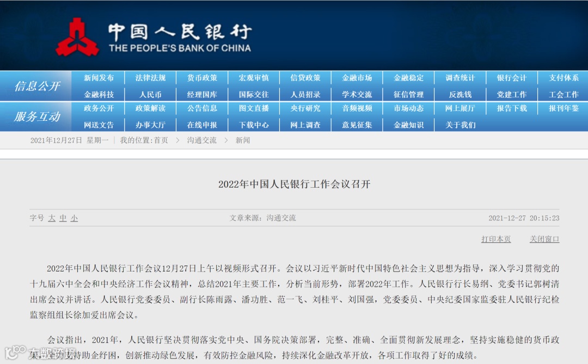This screenshot has height=364, width=588.
Task: Go to 报刊年鉴 page
Action: click(563, 108)
